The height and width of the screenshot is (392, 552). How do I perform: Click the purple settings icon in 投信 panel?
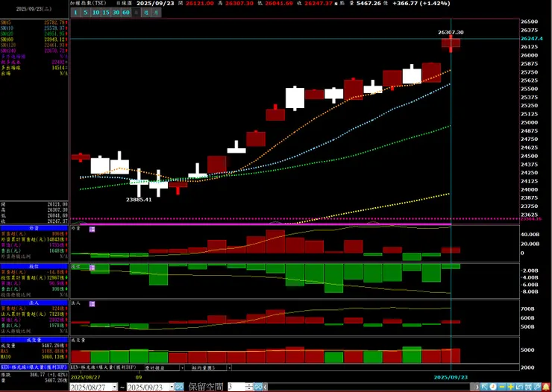click(x=92, y=268)
